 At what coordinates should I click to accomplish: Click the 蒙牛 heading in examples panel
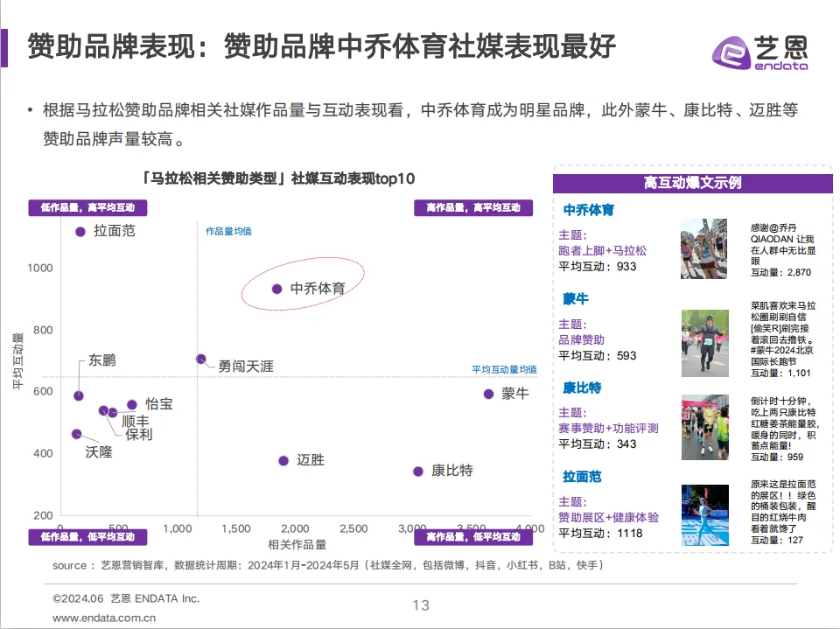pos(576,299)
